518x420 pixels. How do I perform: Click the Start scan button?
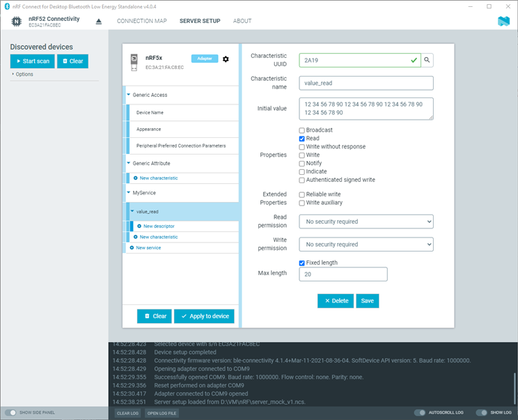point(32,61)
